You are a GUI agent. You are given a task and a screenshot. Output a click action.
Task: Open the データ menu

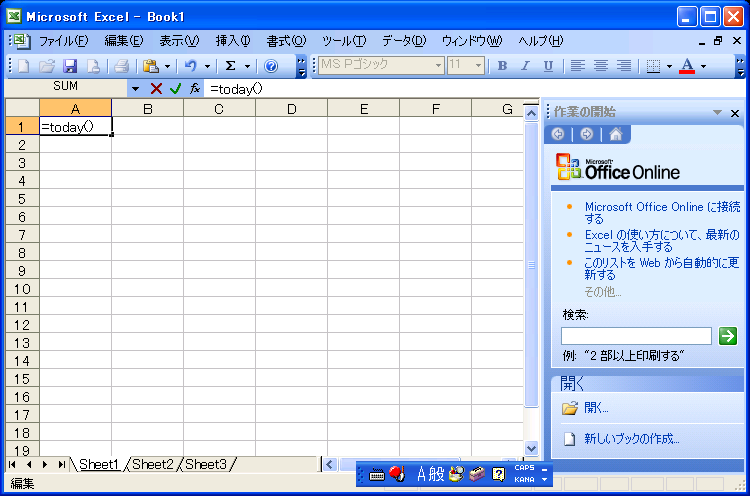404,41
